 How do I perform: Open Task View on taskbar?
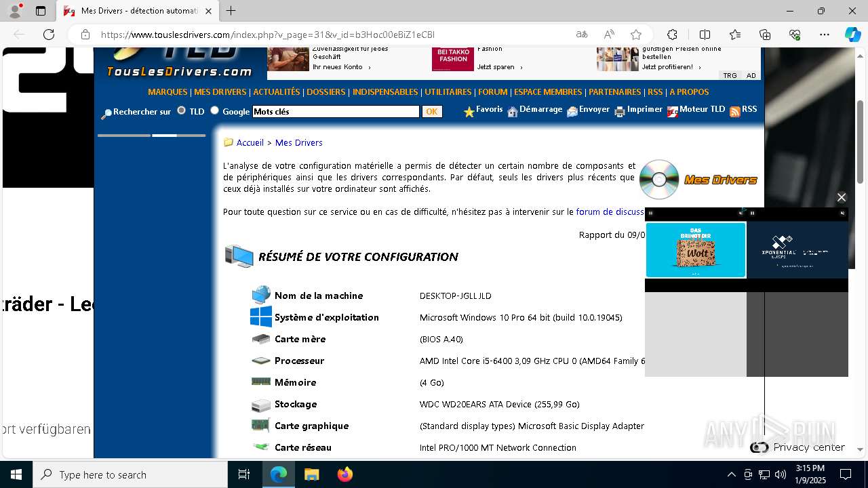pos(244,474)
